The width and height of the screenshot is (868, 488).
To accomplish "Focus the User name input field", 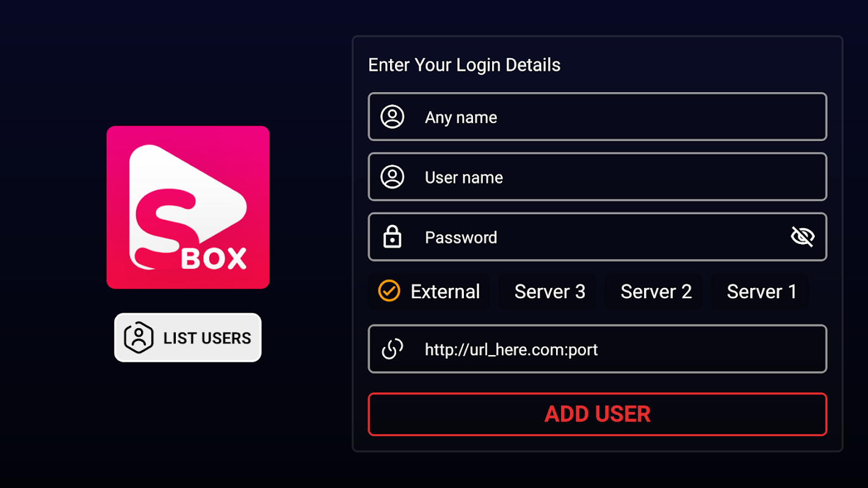I will click(598, 177).
